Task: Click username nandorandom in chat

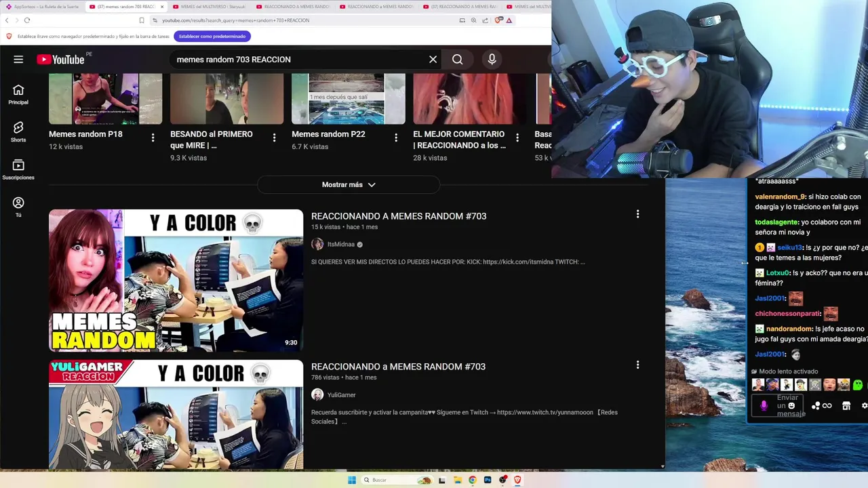Action: [x=789, y=329]
